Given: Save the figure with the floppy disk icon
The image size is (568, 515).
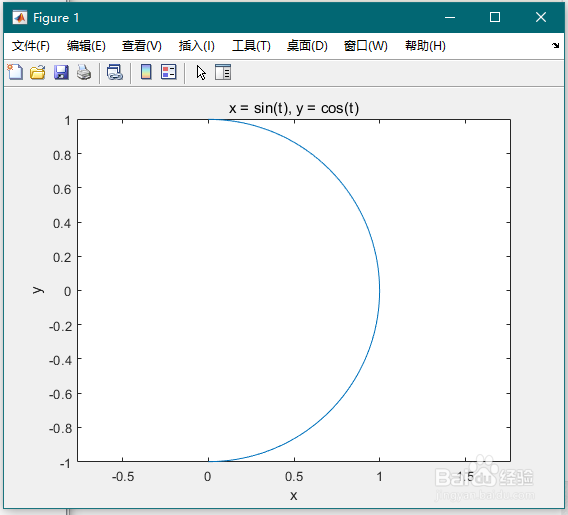Looking at the screenshot, I should [x=61, y=72].
